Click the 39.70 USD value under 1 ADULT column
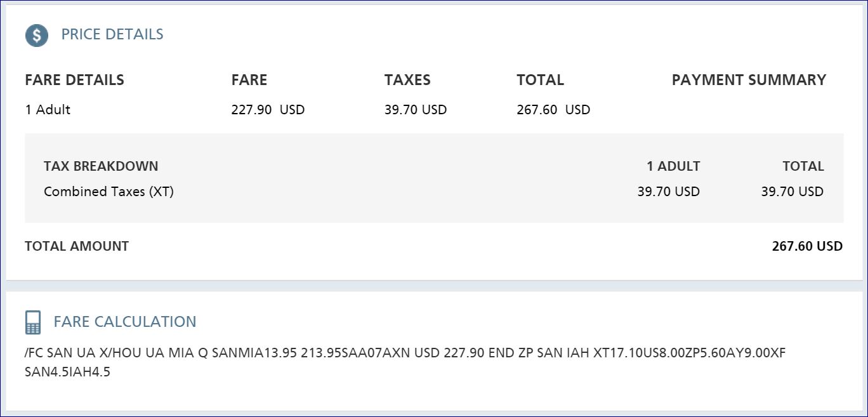This screenshot has height=417, width=868. pyautogui.click(x=668, y=192)
